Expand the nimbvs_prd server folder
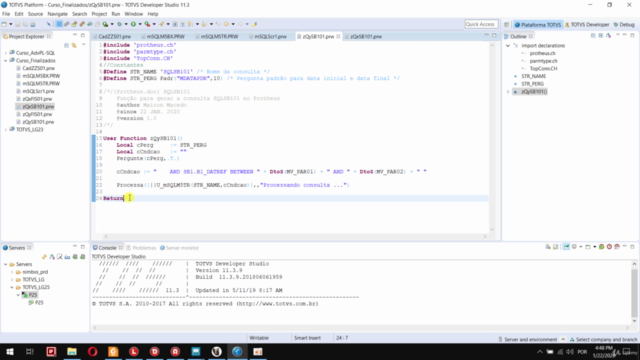The image size is (640, 360). (x=12, y=272)
